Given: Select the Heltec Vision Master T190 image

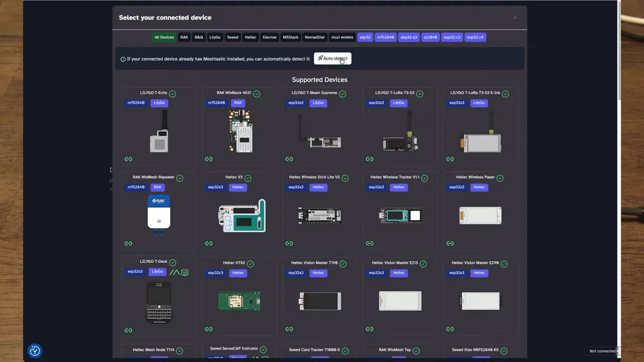Looking at the screenshot, I should [x=319, y=301].
